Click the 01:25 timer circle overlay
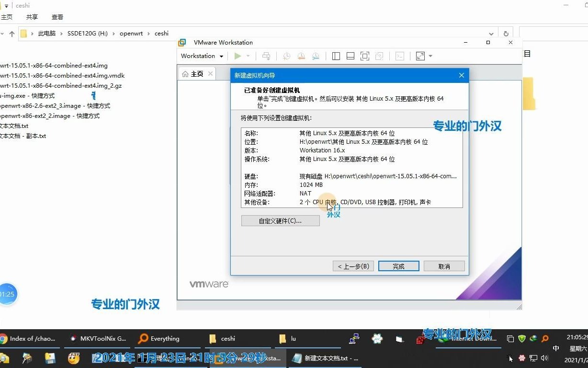Image resolution: width=588 pixels, height=368 pixels. [7, 294]
